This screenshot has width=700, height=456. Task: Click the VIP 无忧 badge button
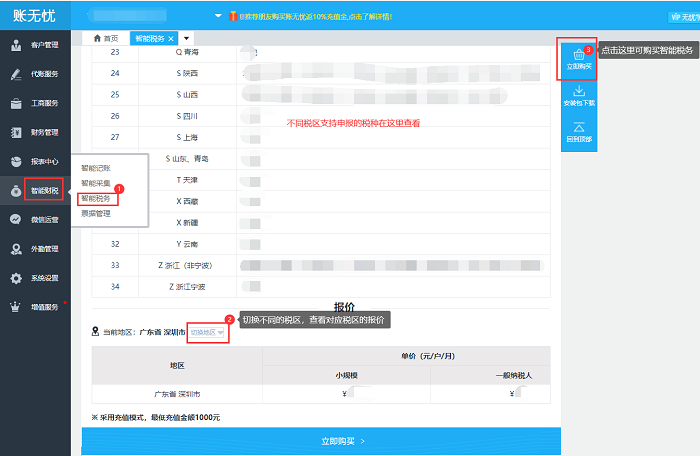pyautogui.click(x=683, y=17)
